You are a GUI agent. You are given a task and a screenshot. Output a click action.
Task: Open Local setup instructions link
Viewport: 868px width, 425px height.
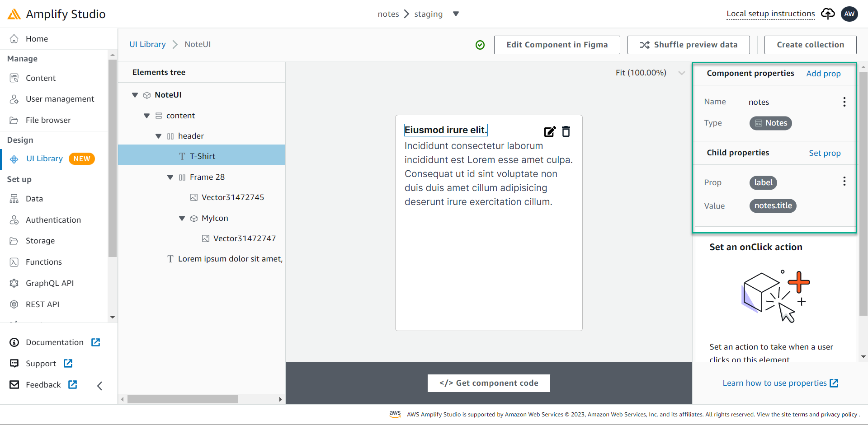(x=770, y=14)
